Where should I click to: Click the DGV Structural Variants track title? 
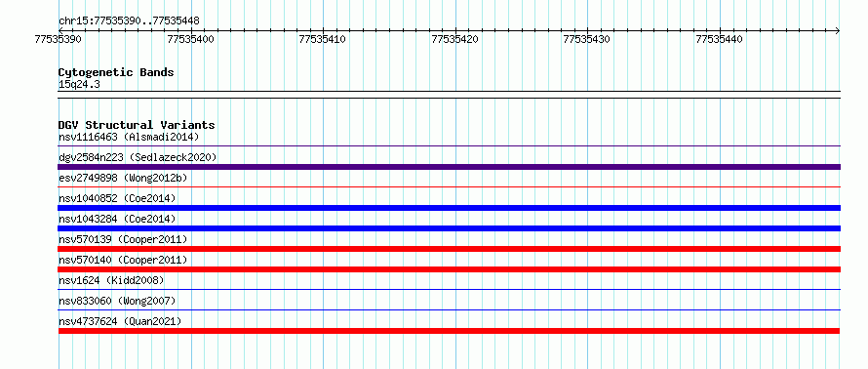click(137, 125)
